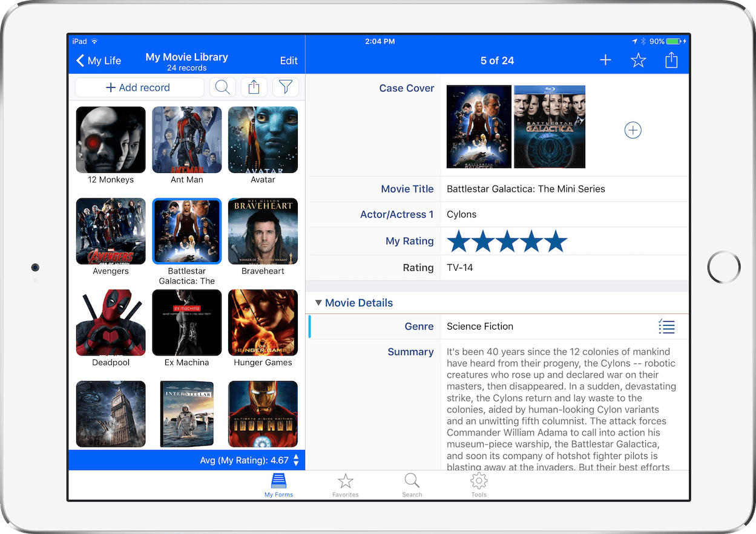Screen dimensions: 756x534
Task: Open the Avengers record thumbnail
Action: pyautogui.click(x=111, y=231)
